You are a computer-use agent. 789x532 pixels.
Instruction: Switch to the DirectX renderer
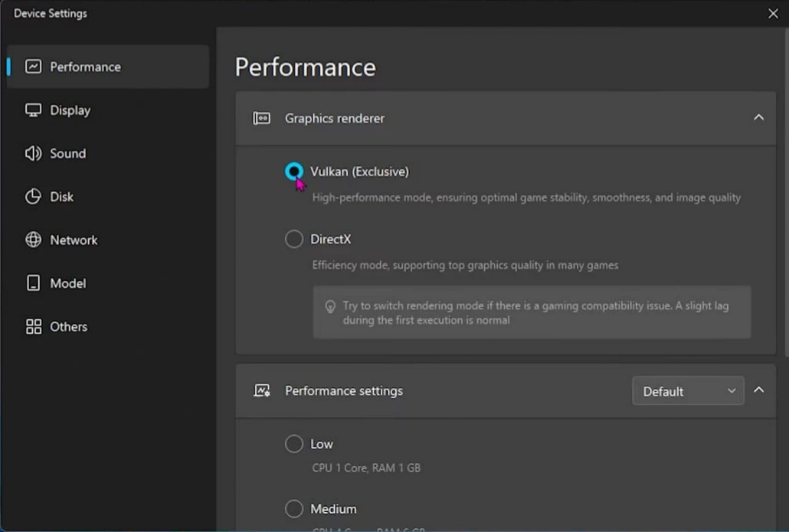click(x=293, y=239)
